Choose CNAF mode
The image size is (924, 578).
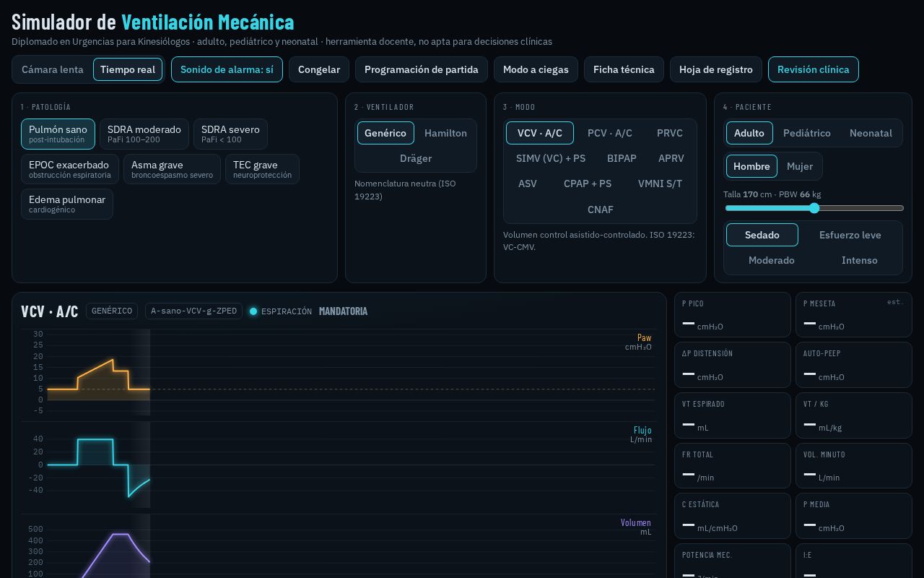coord(601,210)
